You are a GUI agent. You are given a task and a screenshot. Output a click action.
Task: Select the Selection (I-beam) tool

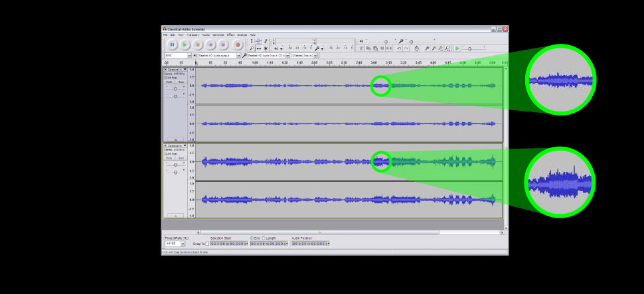[252, 41]
